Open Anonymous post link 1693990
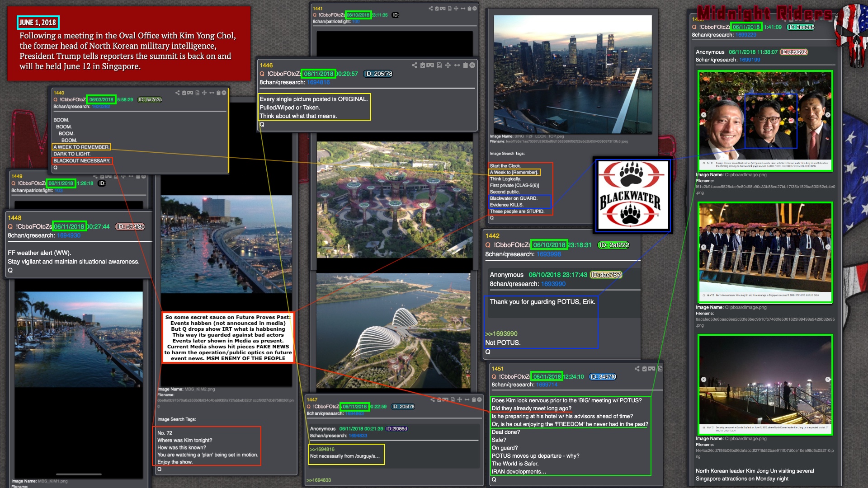 coord(553,284)
